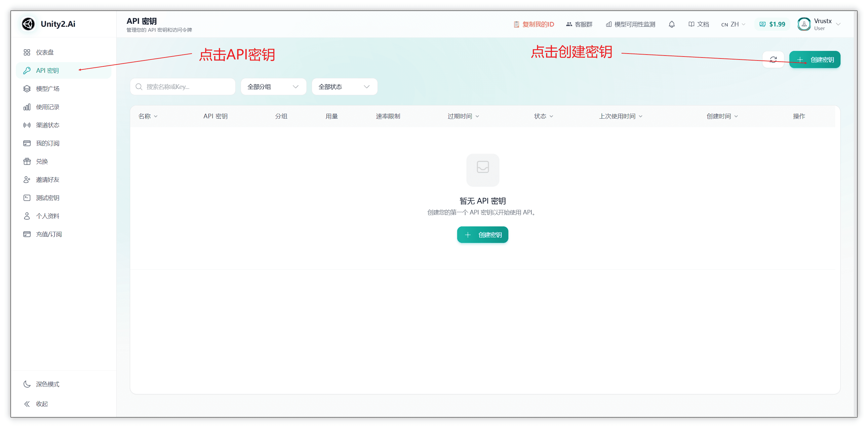Click the 用量 column header
Viewport: 868px width, 428px height.
coord(332,116)
